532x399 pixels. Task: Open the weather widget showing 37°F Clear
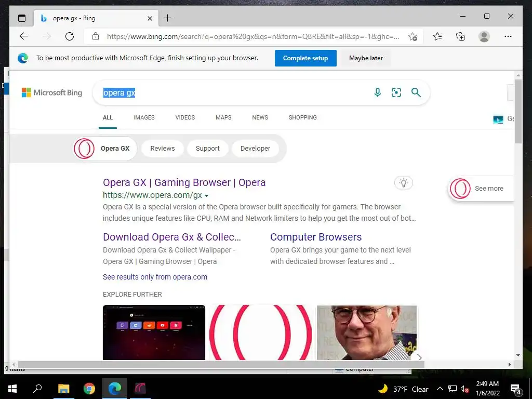pyautogui.click(x=403, y=389)
